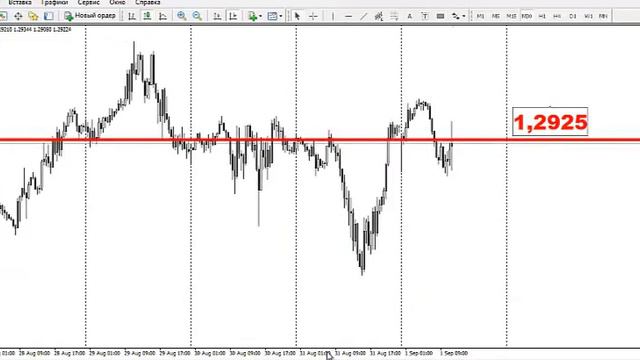
Task: Switch to the H1 timeframe
Action: 542,16
